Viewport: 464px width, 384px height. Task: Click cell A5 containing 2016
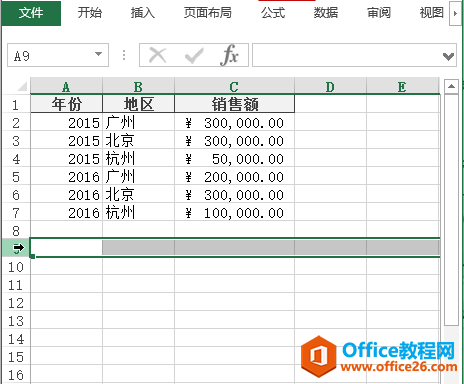coord(66,176)
